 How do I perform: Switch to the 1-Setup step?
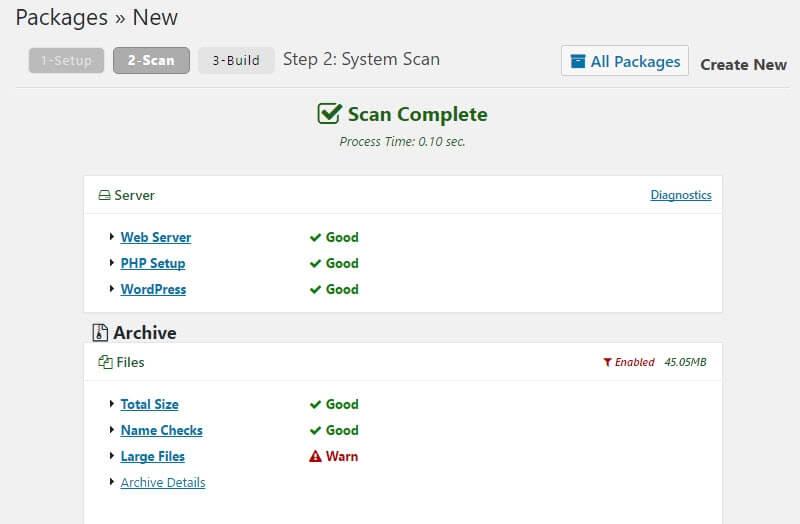coord(66,61)
